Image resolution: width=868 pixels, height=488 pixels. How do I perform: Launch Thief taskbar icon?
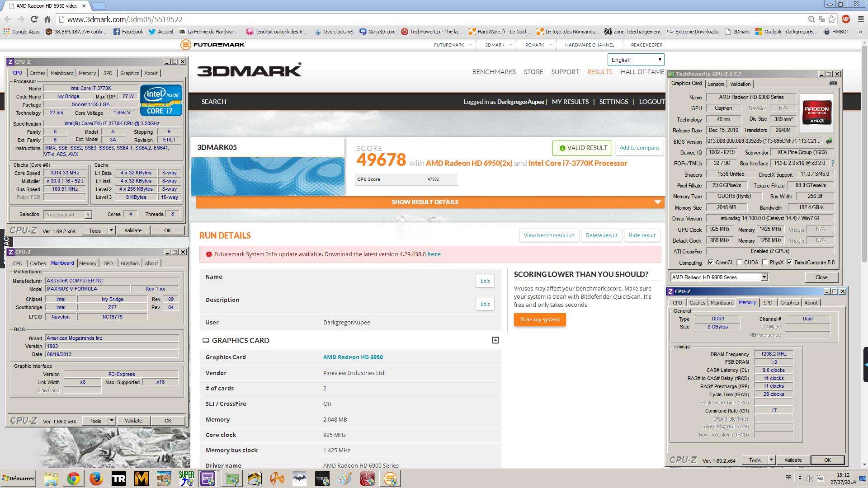pyautogui.click(x=322, y=479)
